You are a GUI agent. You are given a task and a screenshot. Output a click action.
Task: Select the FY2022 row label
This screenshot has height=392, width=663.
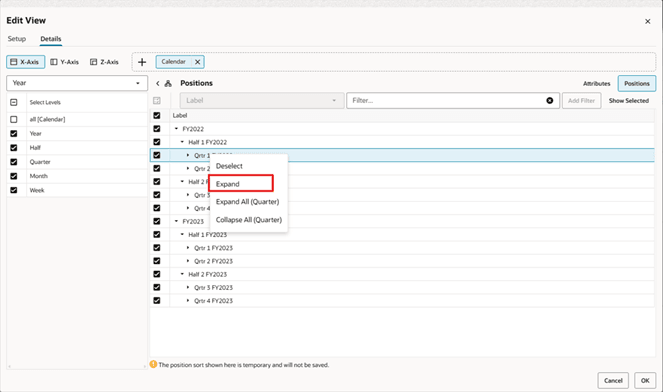tap(193, 129)
